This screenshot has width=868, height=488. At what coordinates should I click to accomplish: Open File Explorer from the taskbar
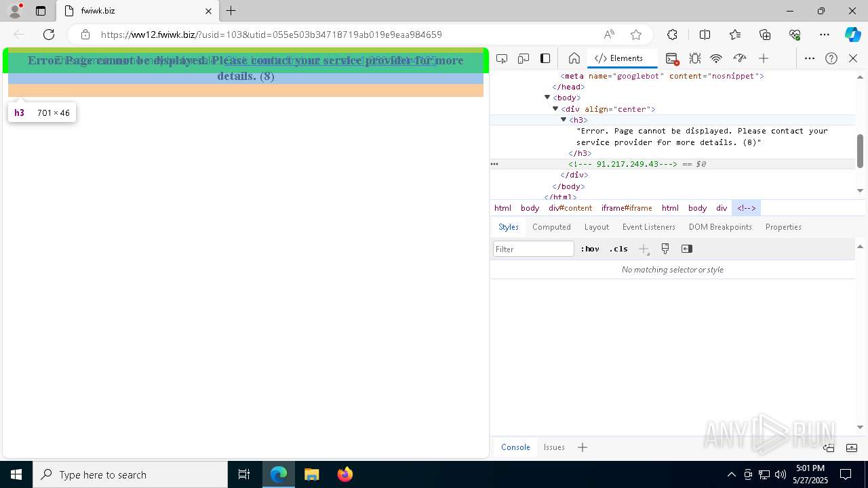click(x=312, y=474)
